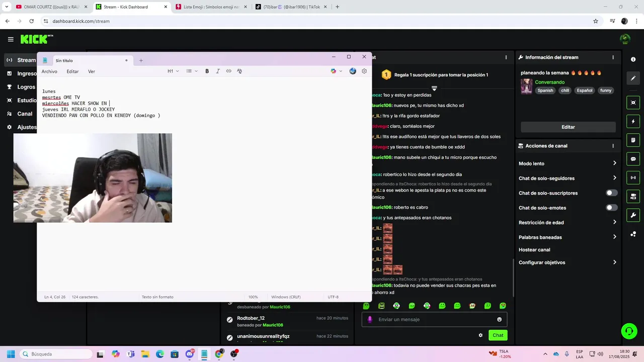Switch to the Stream - Kick Dashboard tab
The width and height of the screenshot is (644, 362).
131,7
